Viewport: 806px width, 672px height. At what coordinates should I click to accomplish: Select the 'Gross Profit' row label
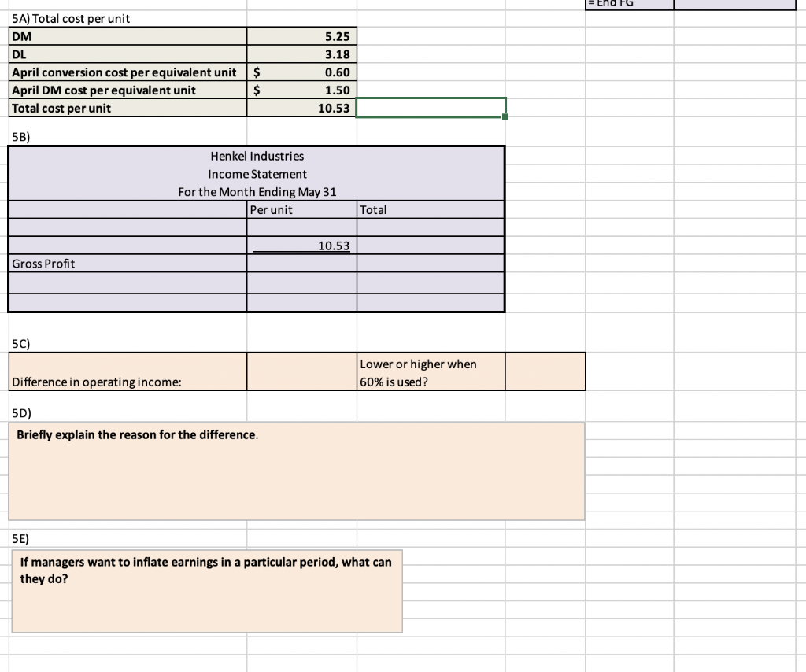click(x=128, y=264)
